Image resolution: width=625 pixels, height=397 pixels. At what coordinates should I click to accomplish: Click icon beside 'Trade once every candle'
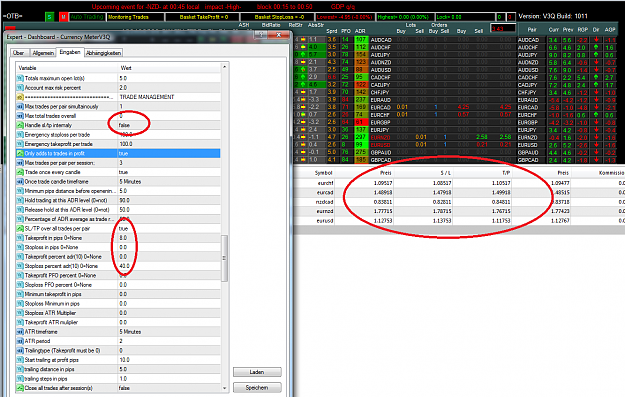pos(20,172)
